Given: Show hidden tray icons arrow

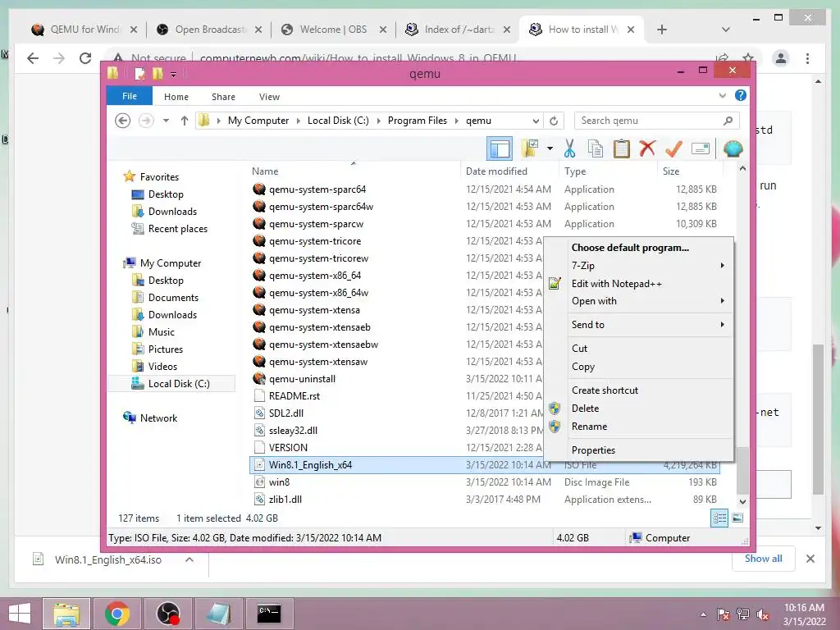Looking at the screenshot, I should point(703,614).
